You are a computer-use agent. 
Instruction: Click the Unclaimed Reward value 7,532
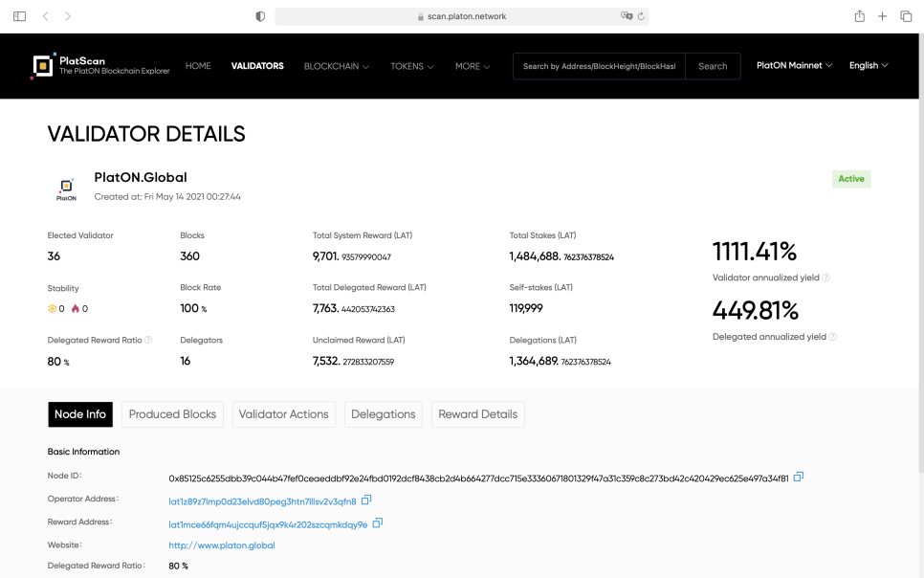tap(353, 361)
